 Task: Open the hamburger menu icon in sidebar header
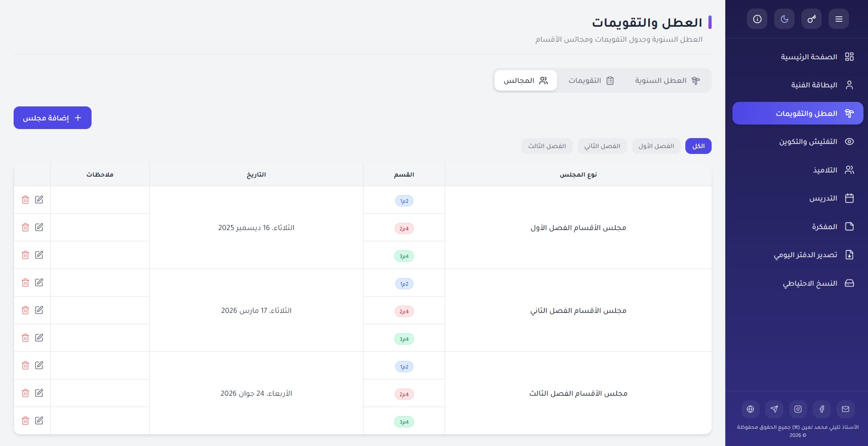(x=839, y=19)
